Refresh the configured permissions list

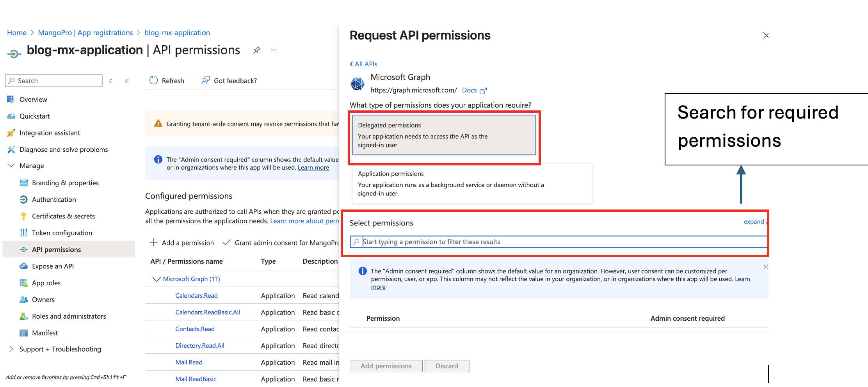coord(167,80)
